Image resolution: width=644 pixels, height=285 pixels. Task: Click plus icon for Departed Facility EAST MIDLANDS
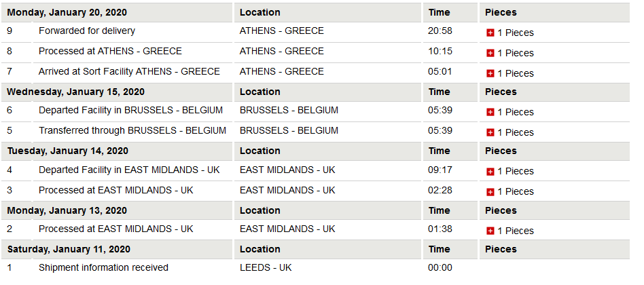(x=490, y=172)
